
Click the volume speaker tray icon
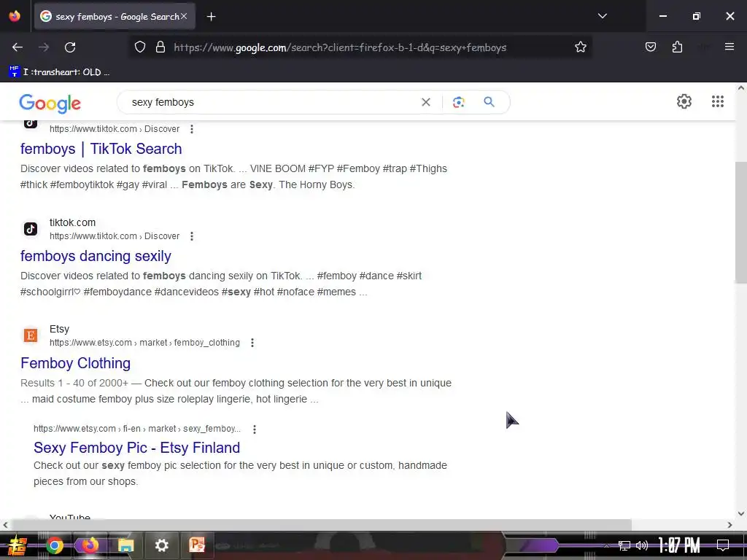[x=642, y=545]
